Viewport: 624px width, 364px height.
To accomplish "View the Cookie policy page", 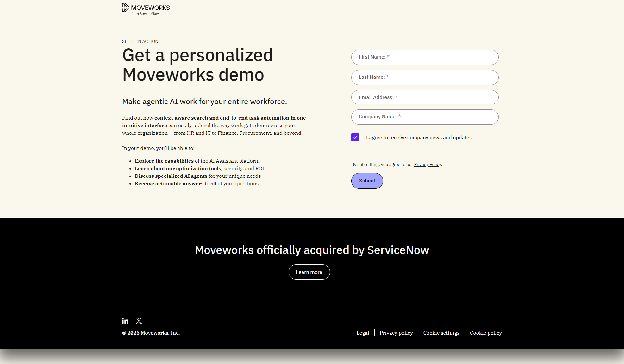I will coord(486,333).
